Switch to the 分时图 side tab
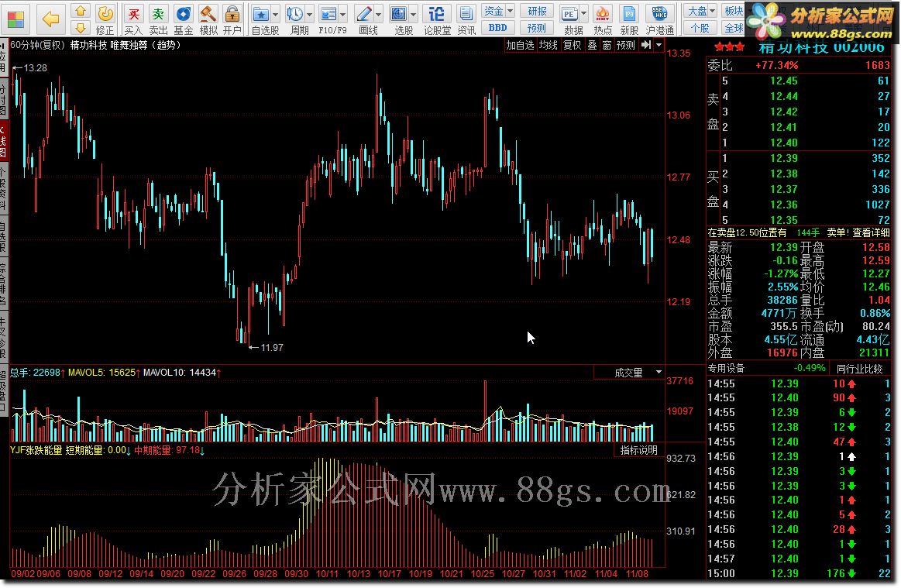Screen dimensions: 901x588 pos(3,99)
